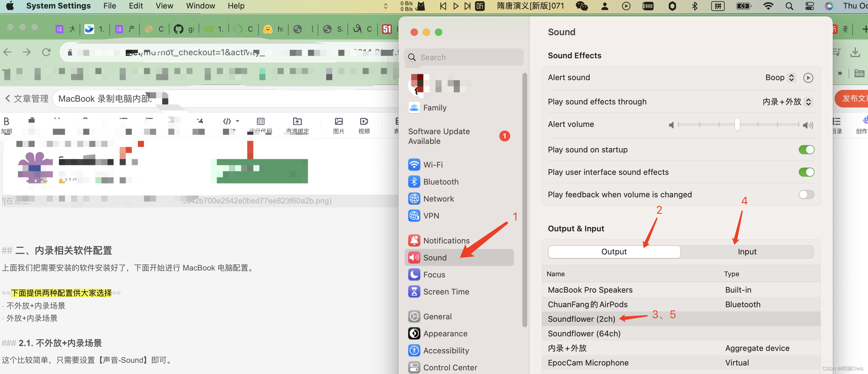The width and height of the screenshot is (868, 374).
Task: Open WeChat icon in menu bar
Action: tap(582, 6)
